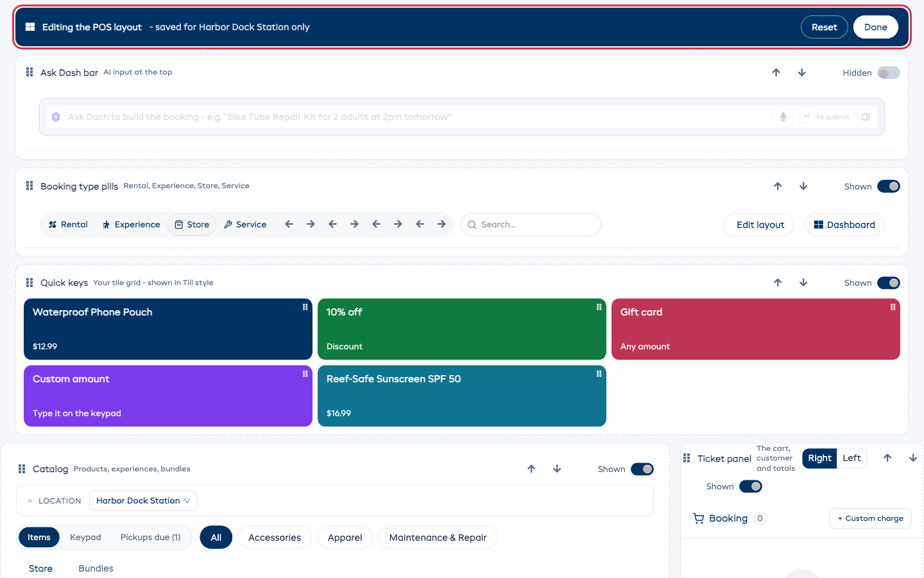Image resolution: width=924 pixels, height=578 pixels.
Task: Grab the Catalog section drag handle
Action: [22, 469]
